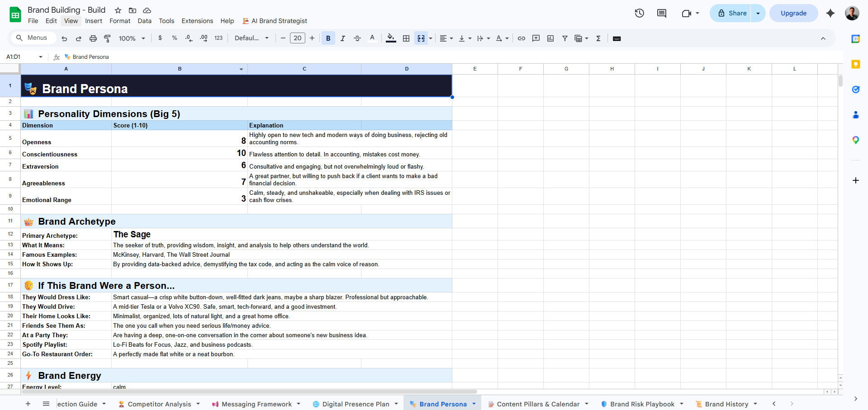This screenshot has width=868, height=410.
Task: Get add-ons with the side panel plus
Action: point(856,180)
